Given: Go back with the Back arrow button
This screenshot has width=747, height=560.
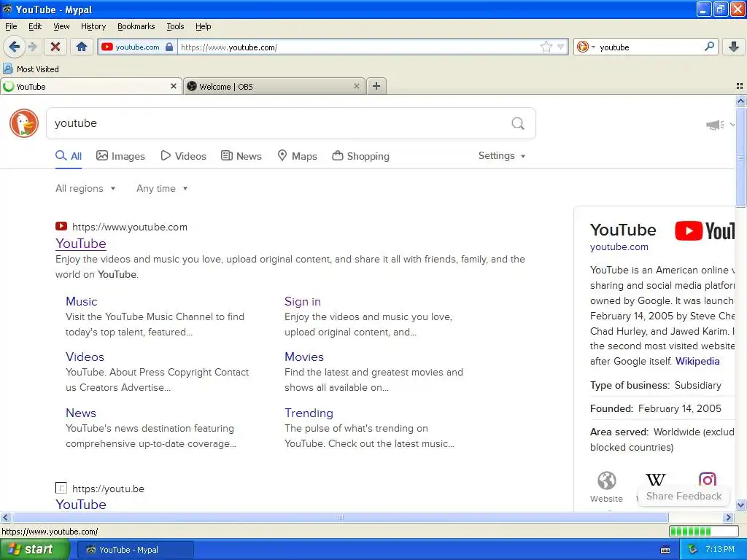Looking at the screenshot, I should (13, 47).
